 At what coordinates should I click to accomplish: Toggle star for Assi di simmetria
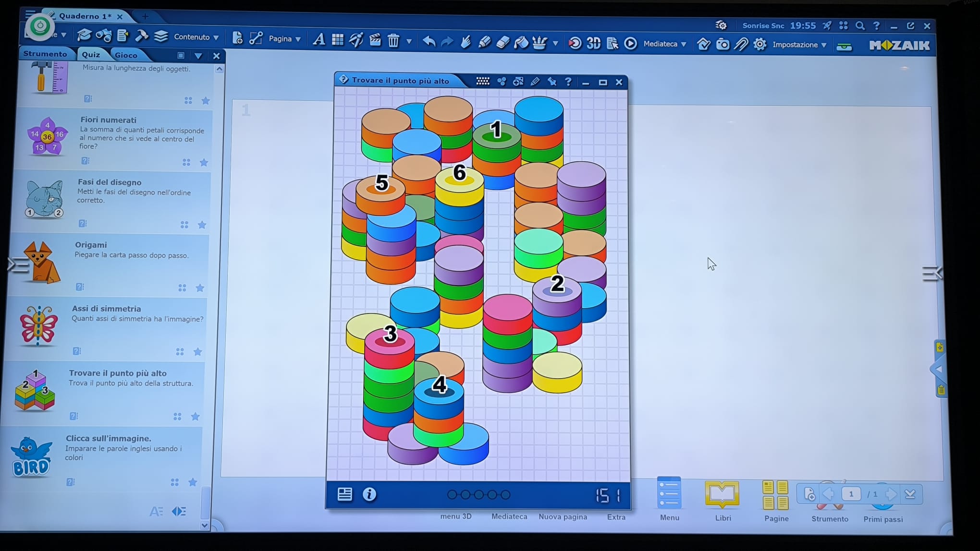pyautogui.click(x=197, y=352)
